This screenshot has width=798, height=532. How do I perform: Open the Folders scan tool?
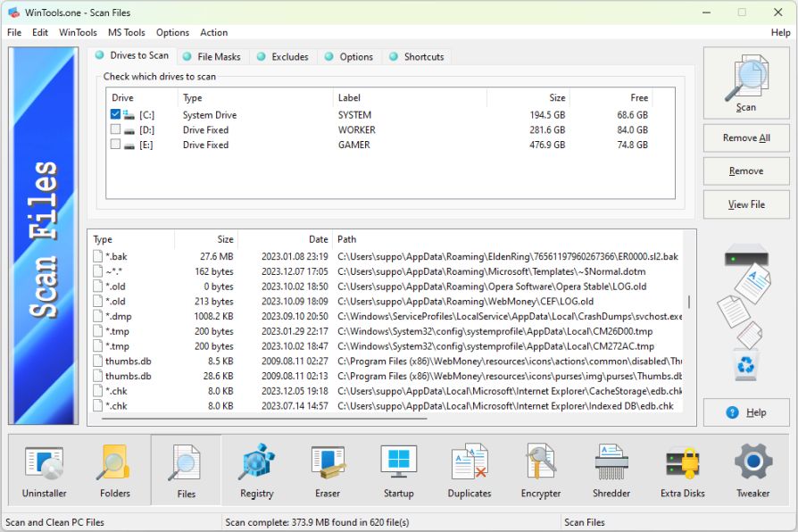click(115, 470)
